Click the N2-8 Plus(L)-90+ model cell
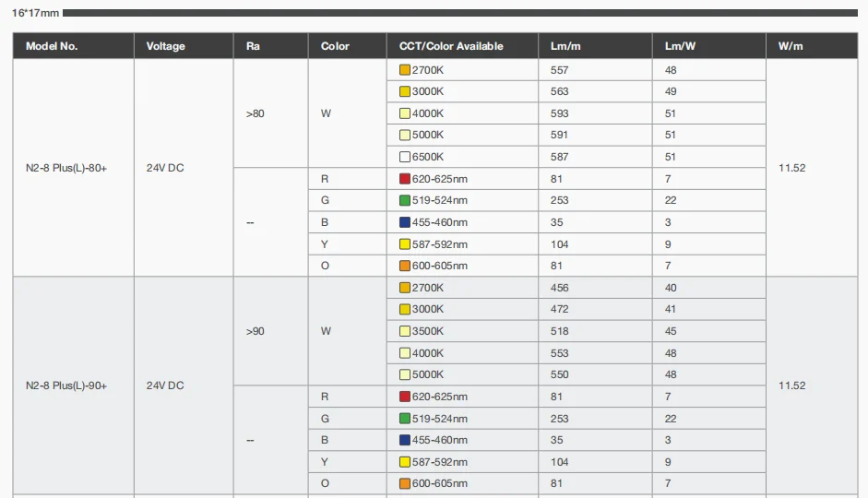This screenshot has width=868, height=498. point(66,385)
